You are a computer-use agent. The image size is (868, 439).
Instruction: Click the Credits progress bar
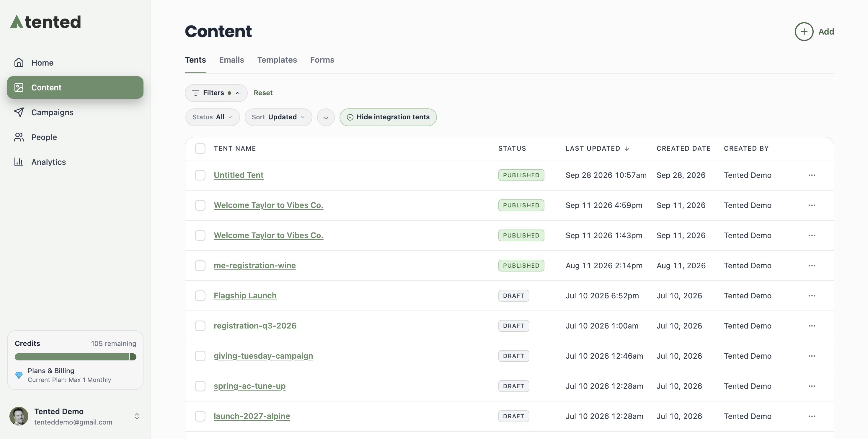pyautogui.click(x=76, y=357)
